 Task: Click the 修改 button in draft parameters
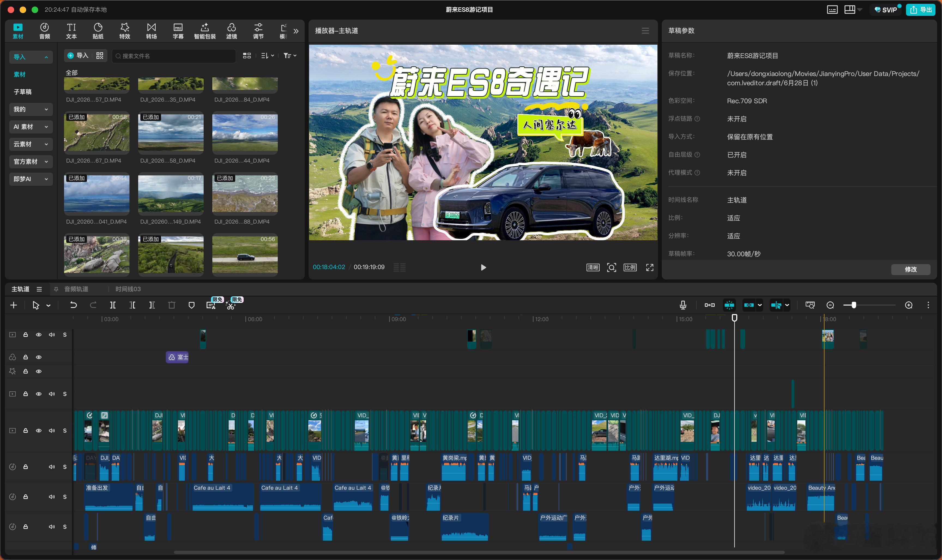click(x=911, y=269)
